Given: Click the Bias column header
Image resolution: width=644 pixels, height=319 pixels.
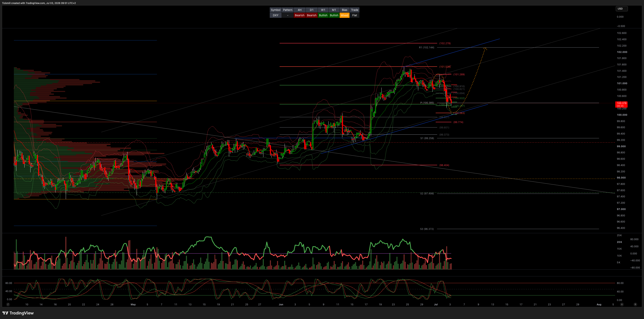Looking at the screenshot, I should tap(345, 10).
